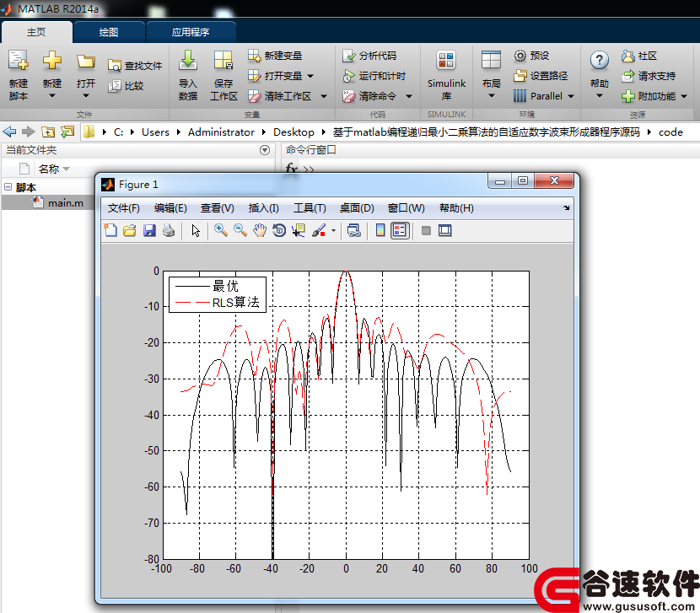Viewport: 700px width, 613px height.
Task: Toggle Zoom In tool
Action: [220, 230]
